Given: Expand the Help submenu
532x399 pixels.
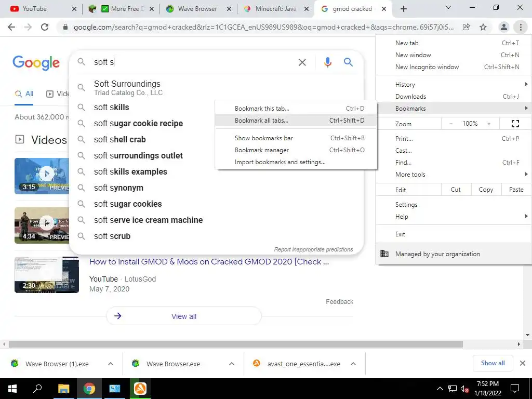Looking at the screenshot, I should pyautogui.click(x=454, y=217).
